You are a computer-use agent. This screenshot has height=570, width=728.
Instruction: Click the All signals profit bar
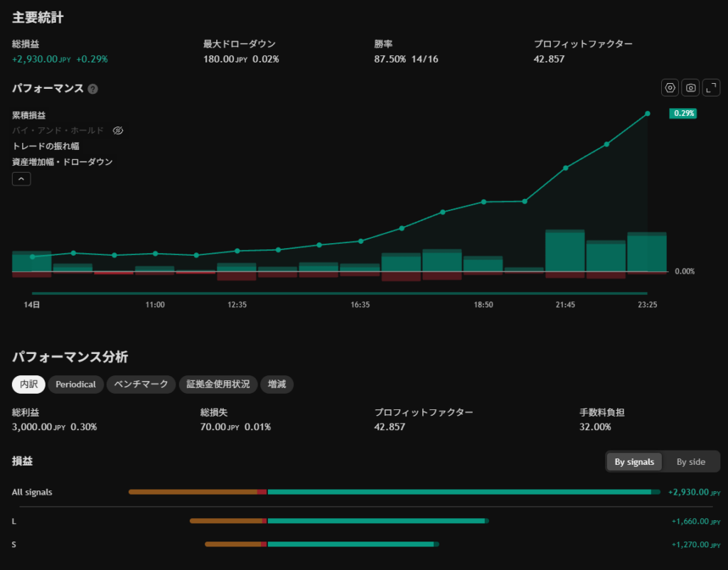pos(464,492)
